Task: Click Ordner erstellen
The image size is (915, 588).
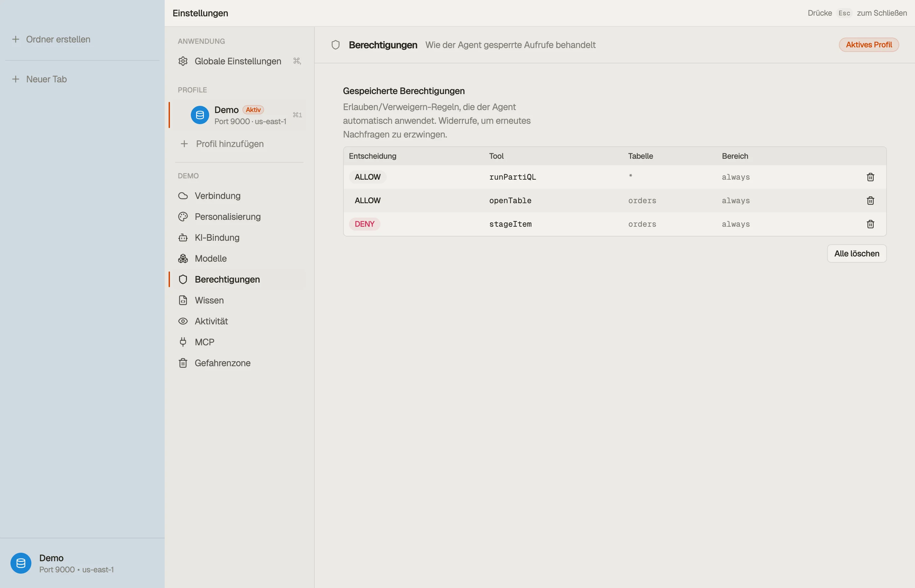Action: point(58,39)
